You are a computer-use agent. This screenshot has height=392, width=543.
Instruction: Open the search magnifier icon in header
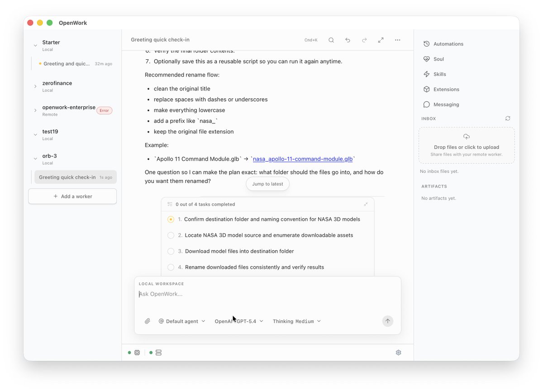point(331,40)
